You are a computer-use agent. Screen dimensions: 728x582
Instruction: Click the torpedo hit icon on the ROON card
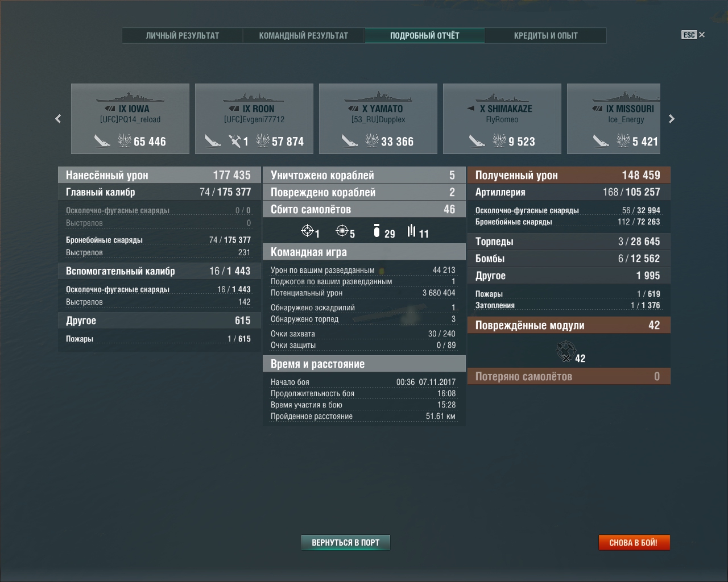click(235, 140)
